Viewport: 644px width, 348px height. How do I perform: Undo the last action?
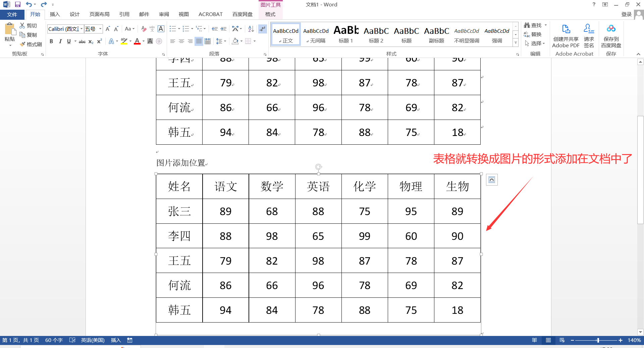29,4
